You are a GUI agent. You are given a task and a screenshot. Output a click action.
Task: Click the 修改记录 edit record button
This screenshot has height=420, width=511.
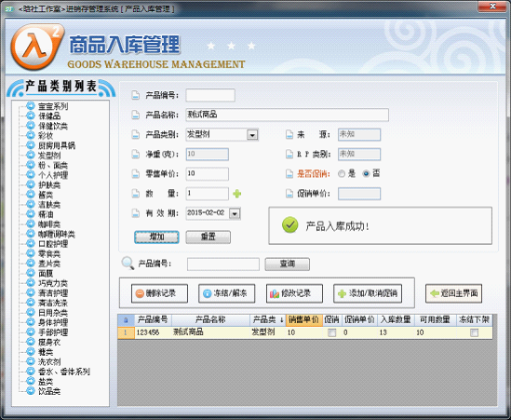[294, 293]
